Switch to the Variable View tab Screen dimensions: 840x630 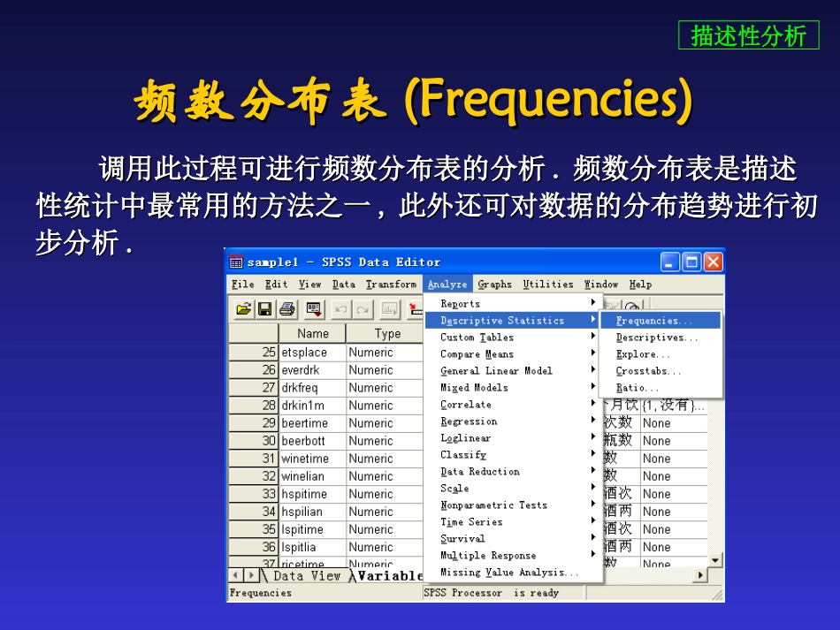(390, 576)
